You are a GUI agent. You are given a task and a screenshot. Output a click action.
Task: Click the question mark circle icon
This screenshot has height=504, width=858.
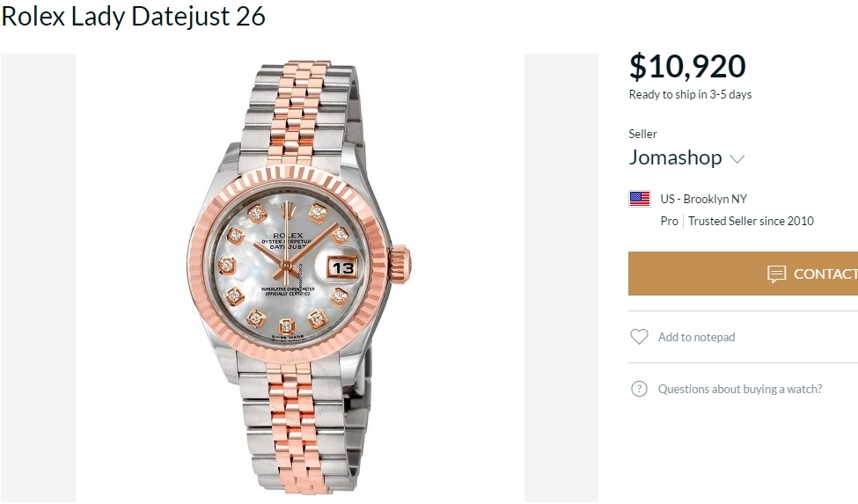(x=639, y=389)
